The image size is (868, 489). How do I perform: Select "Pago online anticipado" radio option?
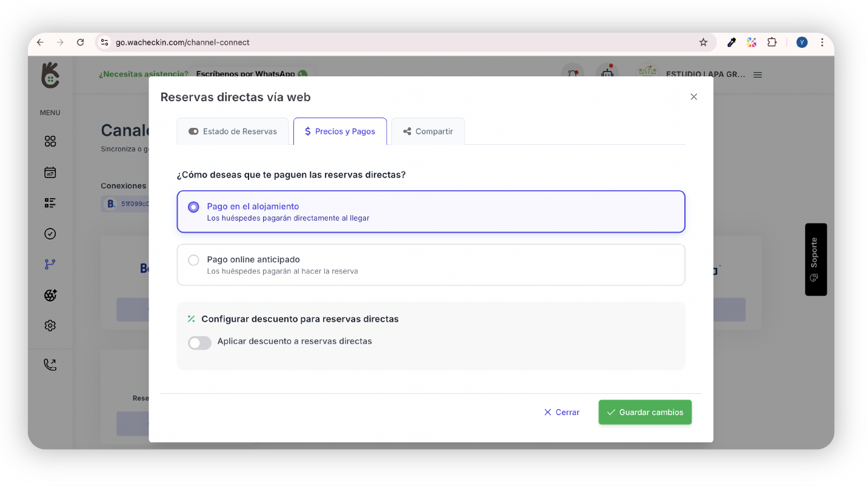pyautogui.click(x=193, y=261)
